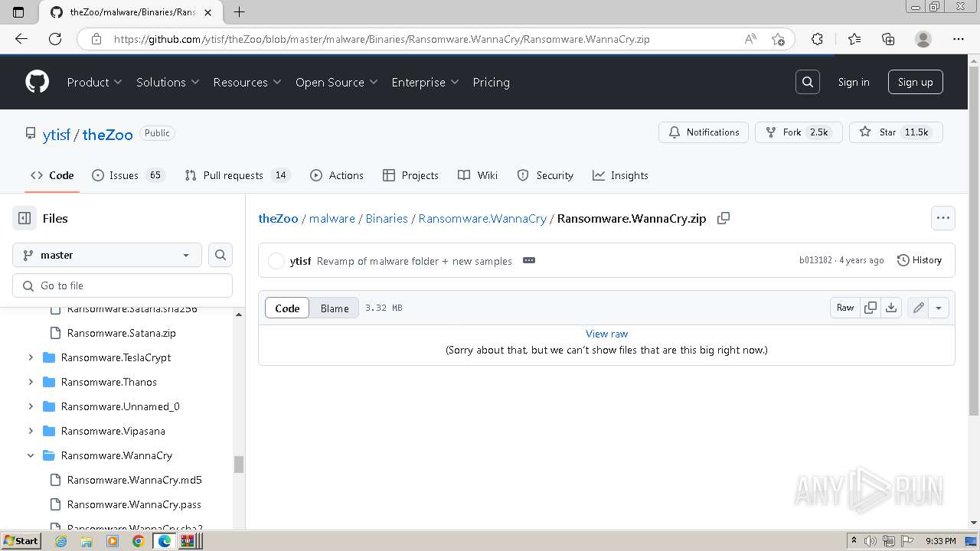Open the commit History button
Screen dimensions: 980x551
tap(919, 260)
